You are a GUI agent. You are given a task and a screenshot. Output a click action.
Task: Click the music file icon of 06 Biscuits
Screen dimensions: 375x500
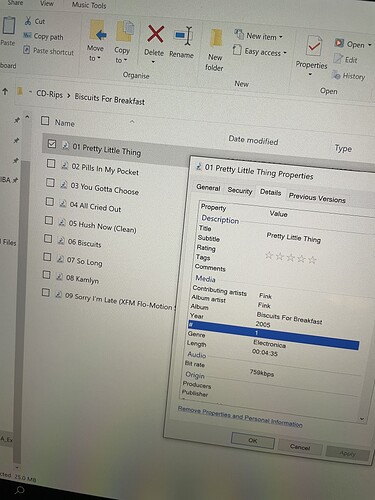tap(60, 240)
